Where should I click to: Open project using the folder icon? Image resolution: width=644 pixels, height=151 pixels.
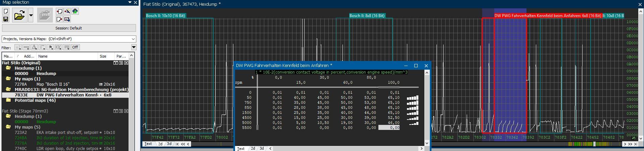pos(19,15)
